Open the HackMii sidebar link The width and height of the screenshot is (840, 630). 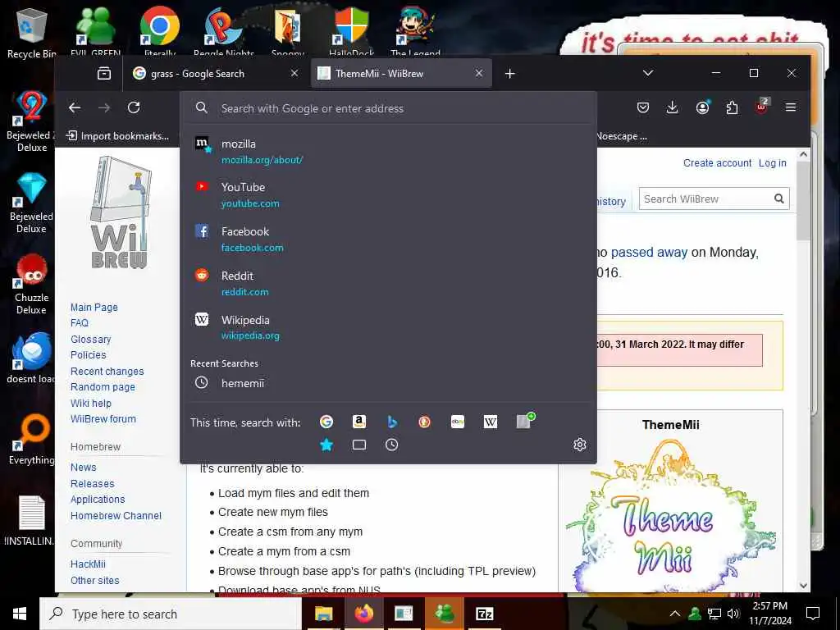tap(88, 564)
